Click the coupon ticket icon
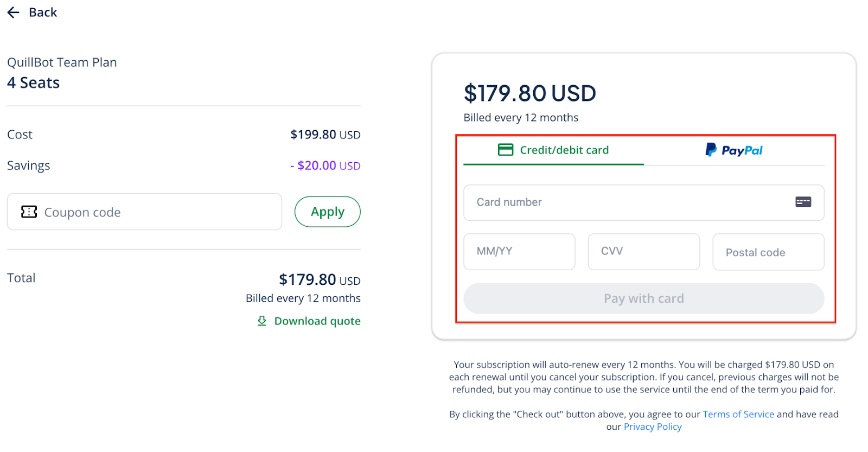 coord(29,212)
